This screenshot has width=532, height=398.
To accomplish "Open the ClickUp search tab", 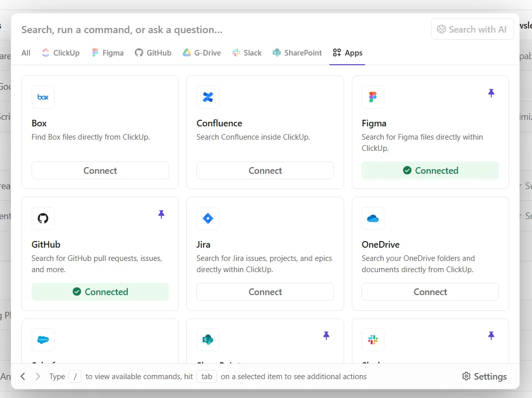I will click(x=61, y=53).
